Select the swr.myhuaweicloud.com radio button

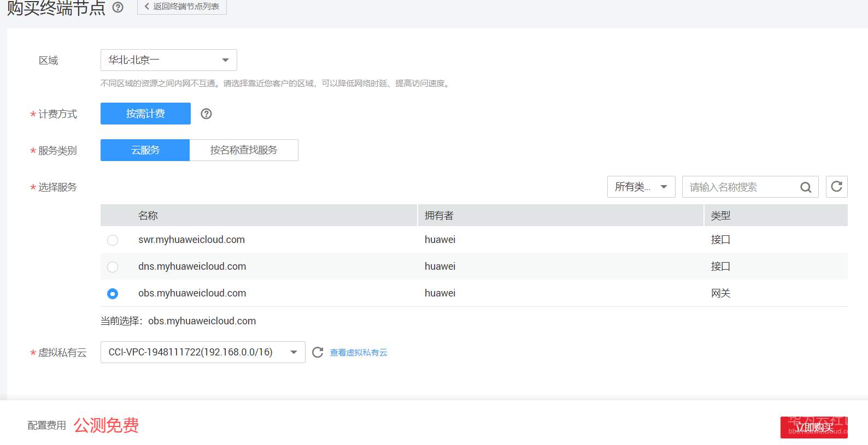point(113,240)
